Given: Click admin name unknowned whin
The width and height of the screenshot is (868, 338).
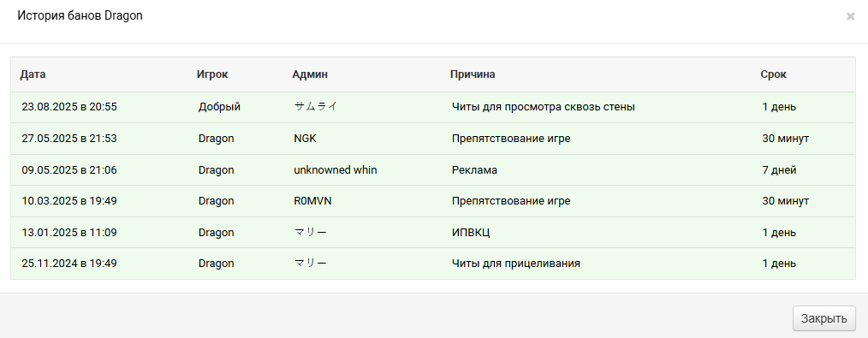Looking at the screenshot, I should click(336, 169).
